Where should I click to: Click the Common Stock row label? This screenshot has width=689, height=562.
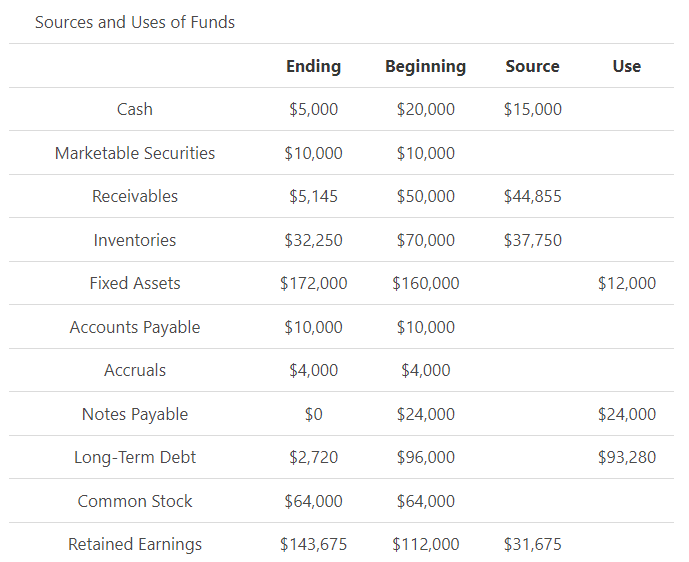[135, 501]
